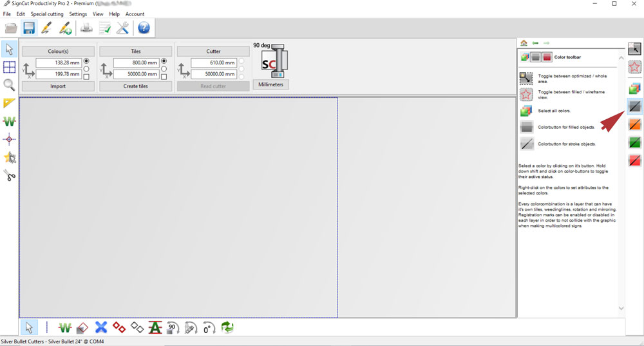
Task: Select the arrow pointer tool in left sidebar
Action: tap(10, 50)
